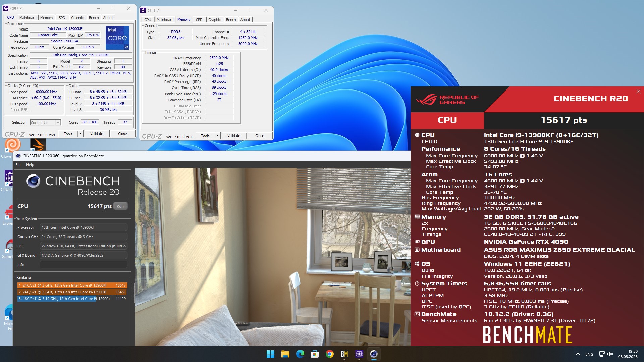Click the BenchMate section icon
Screen dimensions: 644x362
pos(417,314)
